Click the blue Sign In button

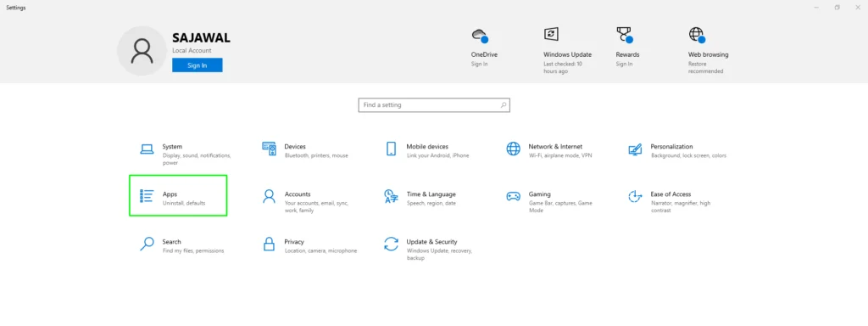tap(197, 65)
